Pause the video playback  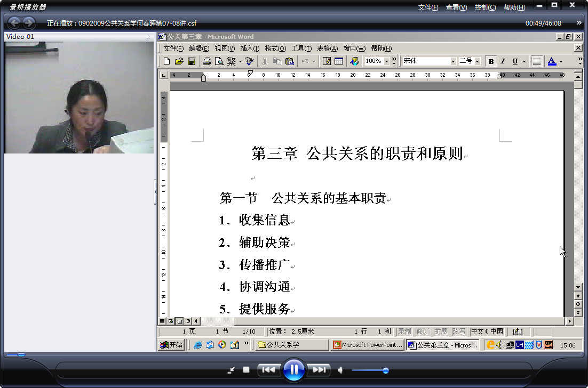pyautogui.click(x=294, y=370)
